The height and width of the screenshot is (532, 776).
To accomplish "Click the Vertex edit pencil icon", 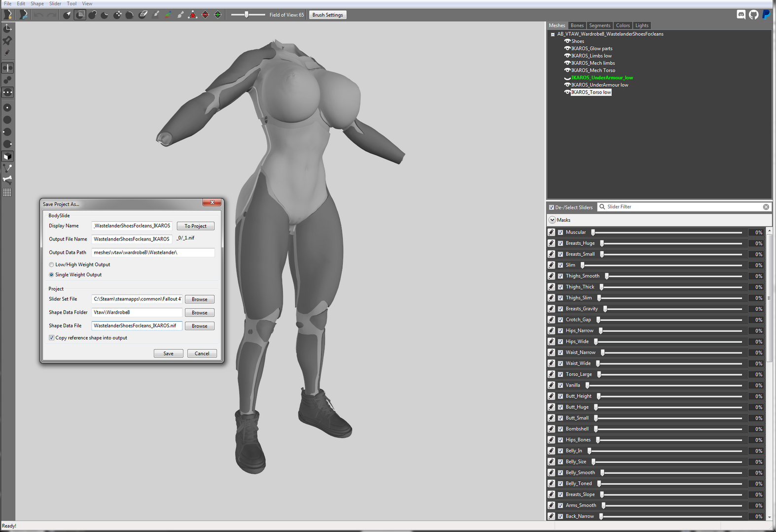I will (7, 53).
